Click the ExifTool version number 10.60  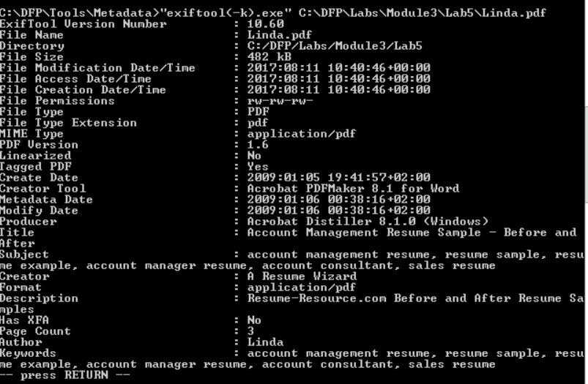tap(265, 24)
